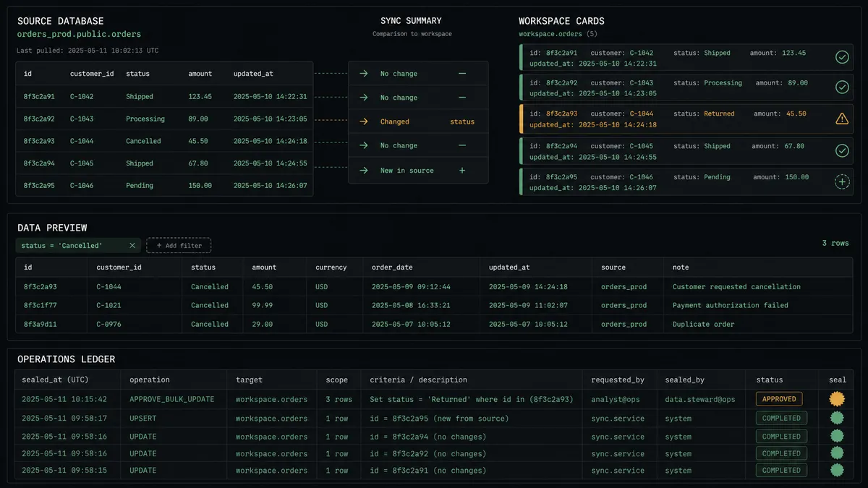868x488 pixels.
Task: Click the New in source label
Action: 407,171
